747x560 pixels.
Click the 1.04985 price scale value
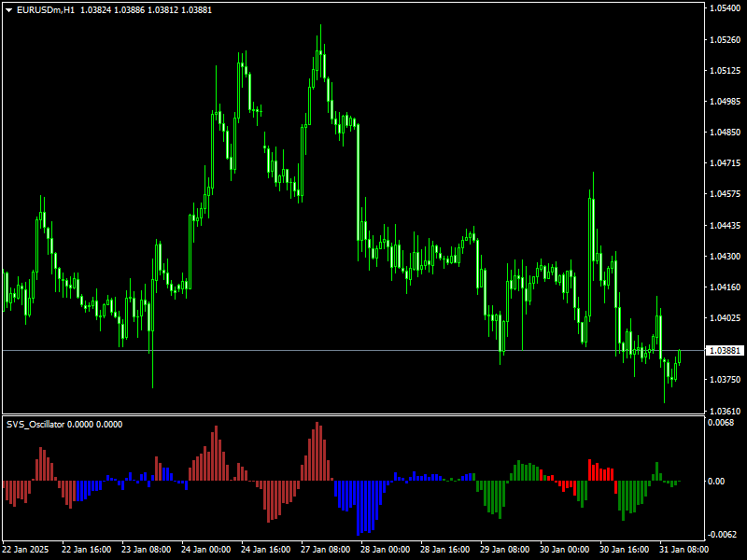coord(726,102)
